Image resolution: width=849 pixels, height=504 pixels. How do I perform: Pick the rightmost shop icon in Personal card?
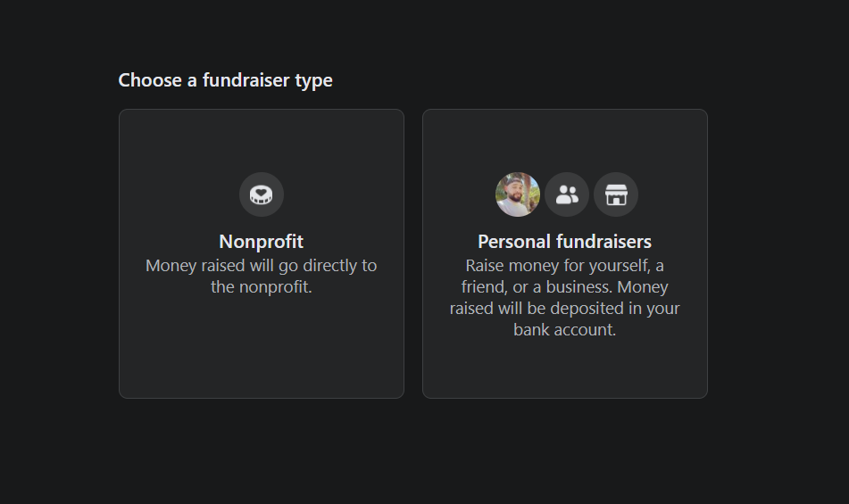click(x=616, y=194)
